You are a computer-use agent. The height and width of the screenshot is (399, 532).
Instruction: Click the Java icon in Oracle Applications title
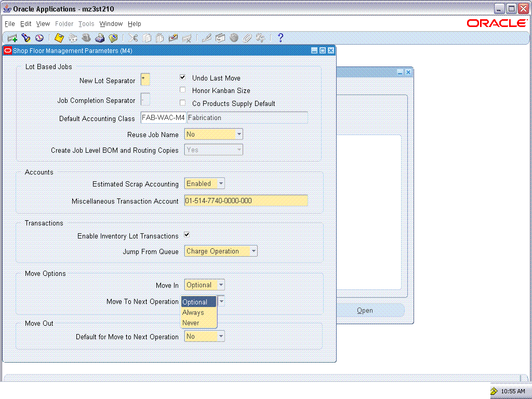pyautogui.click(x=7, y=8)
